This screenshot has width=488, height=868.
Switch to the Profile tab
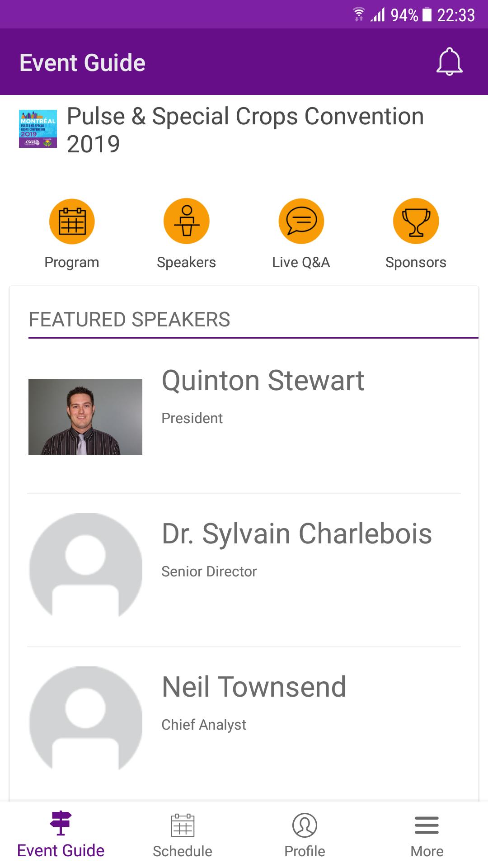pos(305,835)
